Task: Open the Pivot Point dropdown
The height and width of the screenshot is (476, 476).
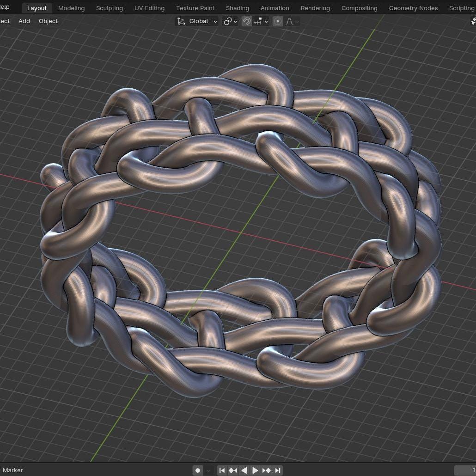Action: pos(230,21)
